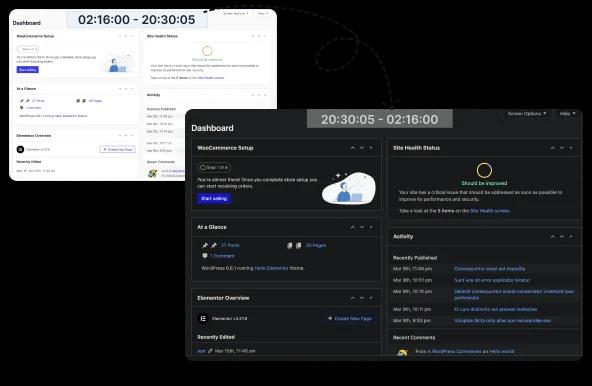Open Help tab in the light dashboard
This screenshot has height=386, width=592.
[262, 13]
